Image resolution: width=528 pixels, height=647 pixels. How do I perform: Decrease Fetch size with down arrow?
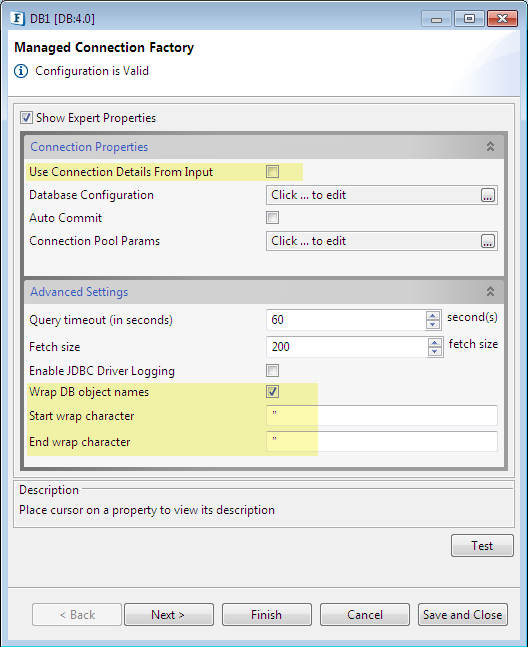point(434,352)
